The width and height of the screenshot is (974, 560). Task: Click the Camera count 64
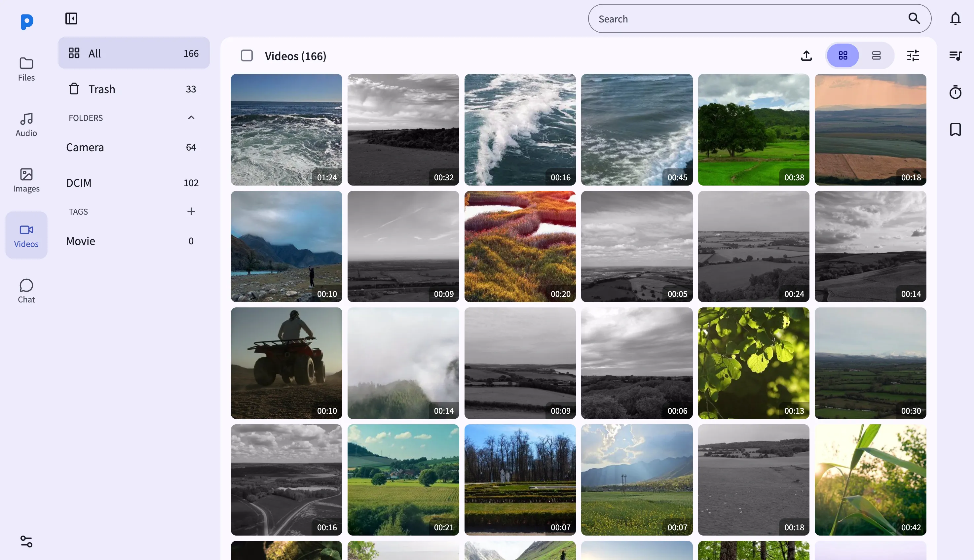click(x=191, y=147)
